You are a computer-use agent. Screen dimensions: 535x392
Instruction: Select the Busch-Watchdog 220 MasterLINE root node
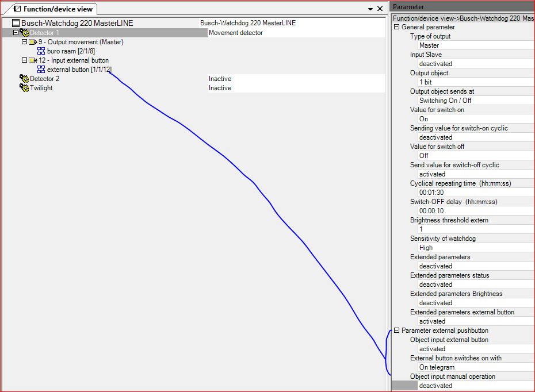pos(77,23)
